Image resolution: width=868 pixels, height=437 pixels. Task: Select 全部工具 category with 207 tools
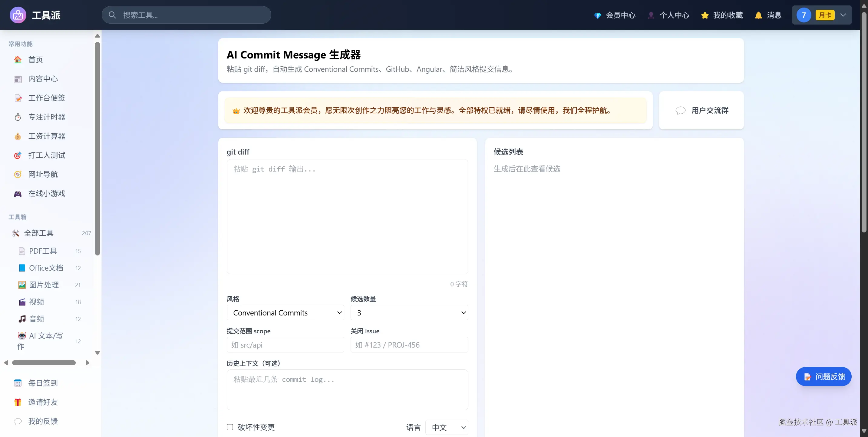point(51,233)
